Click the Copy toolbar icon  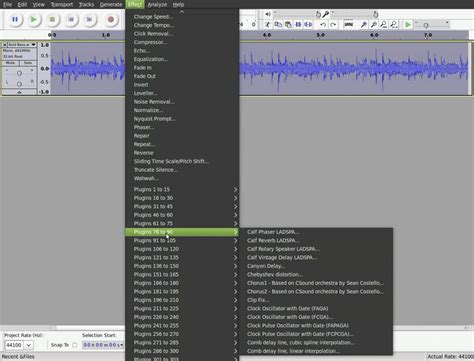click(278, 24)
